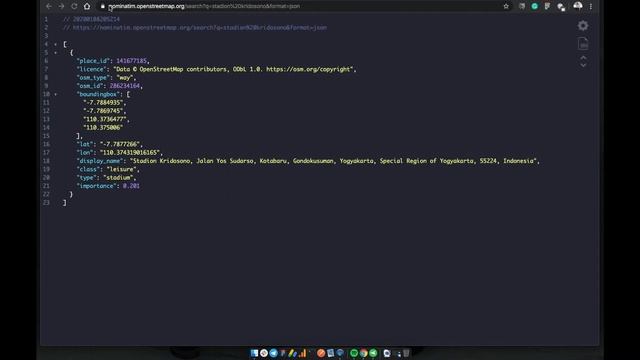Viewport: 640px width, 360px height.
Task: Open Finder from the dock
Action: 254,353
